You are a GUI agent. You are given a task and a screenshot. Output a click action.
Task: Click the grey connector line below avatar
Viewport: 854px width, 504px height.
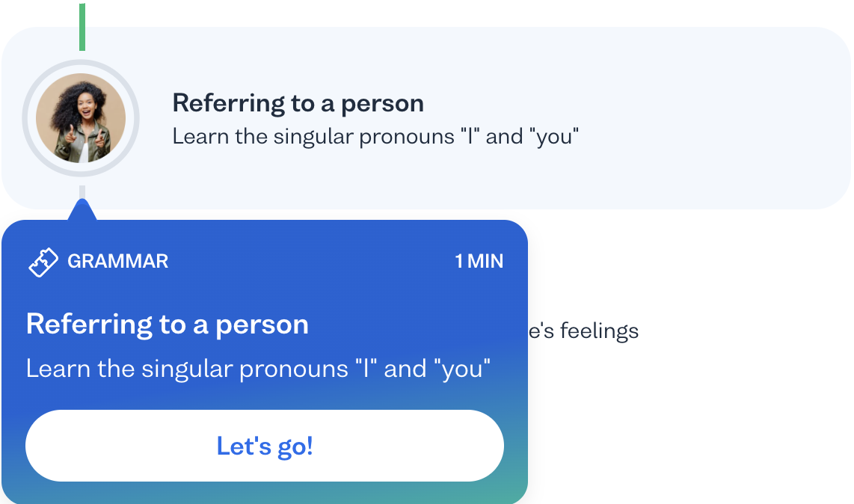pos(82,191)
